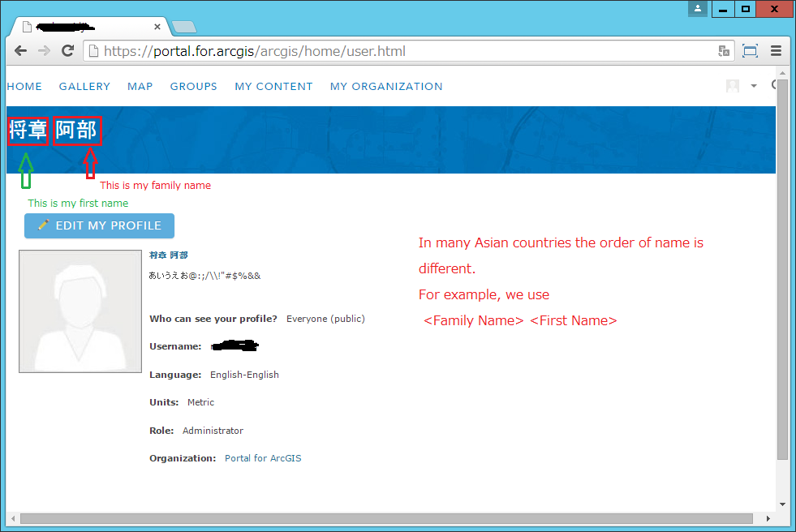Image resolution: width=796 pixels, height=532 pixels.
Task: Click the 'Administrator' role value
Action: coord(213,431)
